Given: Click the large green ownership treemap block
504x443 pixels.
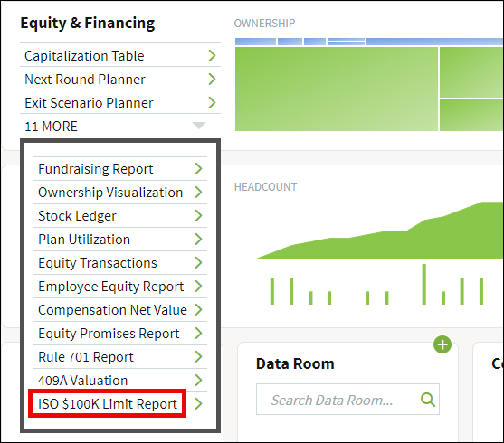Looking at the screenshot, I should pos(337,89).
